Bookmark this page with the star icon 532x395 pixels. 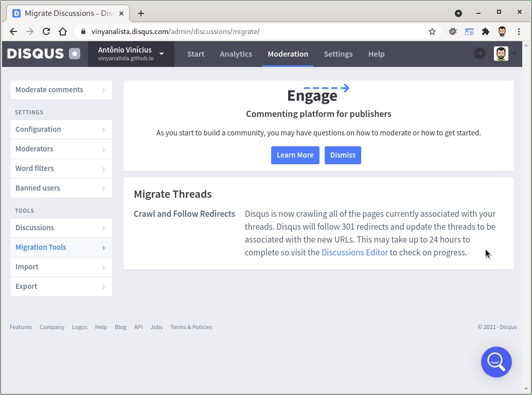click(x=432, y=31)
